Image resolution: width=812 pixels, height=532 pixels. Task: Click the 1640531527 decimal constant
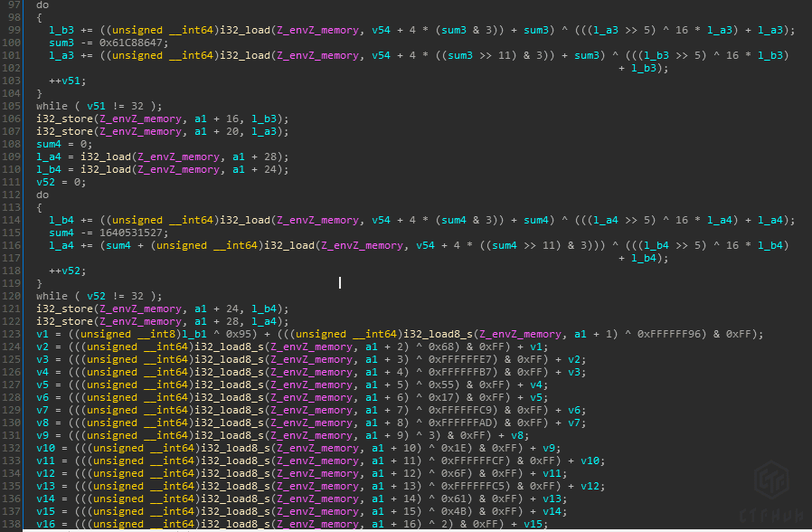coord(126,233)
